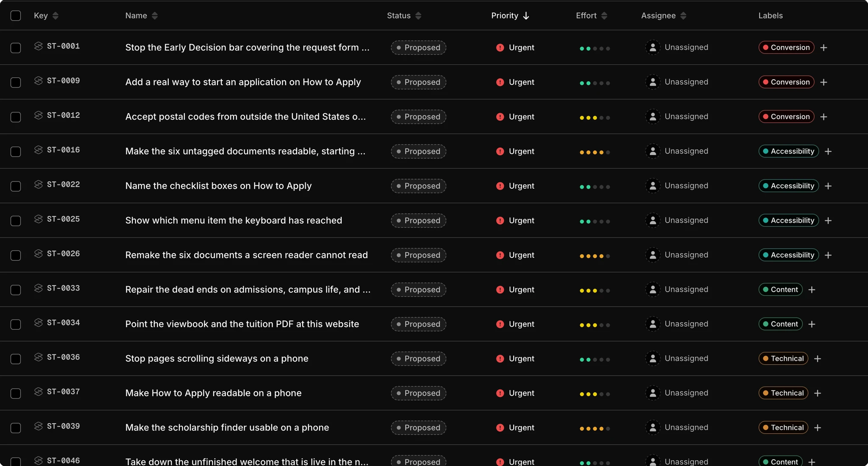Open the Proposed status dropdown for ST-0001
Screen dimensions: 868x466
tap(418, 47)
